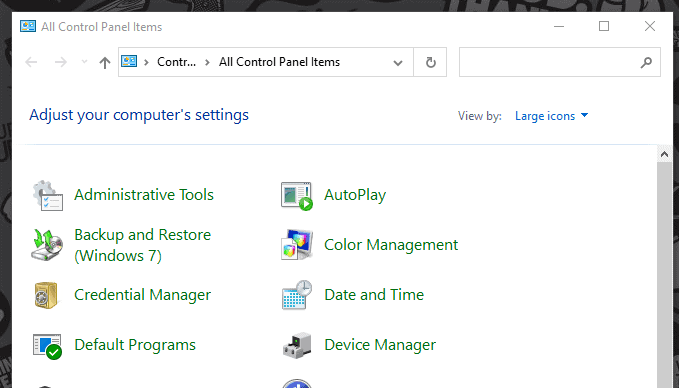Select the Contr... breadcrumb segment
The width and height of the screenshot is (679, 388).
click(176, 62)
